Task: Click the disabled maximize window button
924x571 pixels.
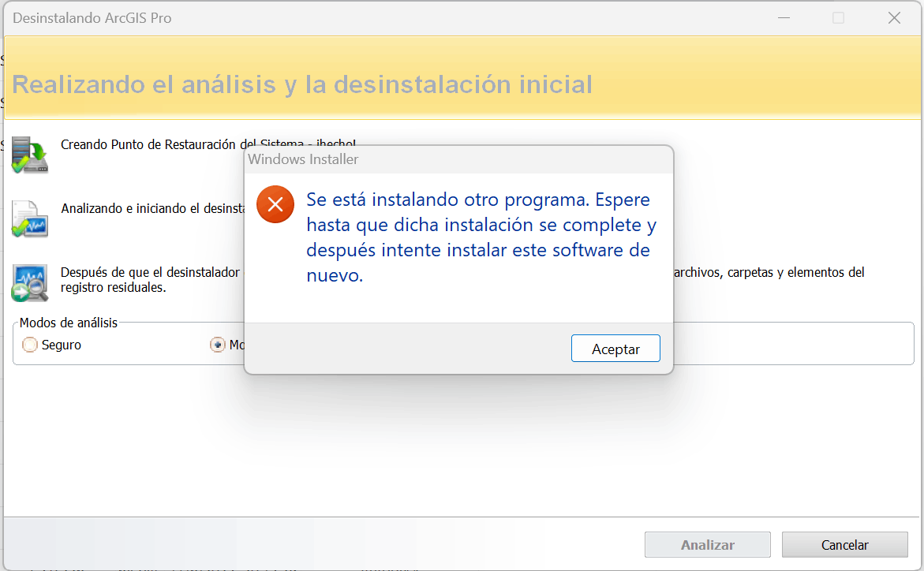Action: [839, 18]
